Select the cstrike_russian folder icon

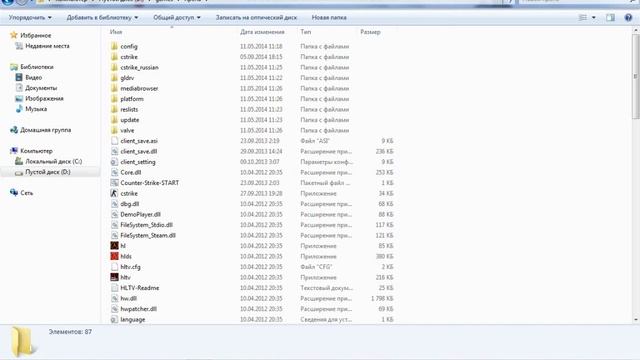pos(114,67)
